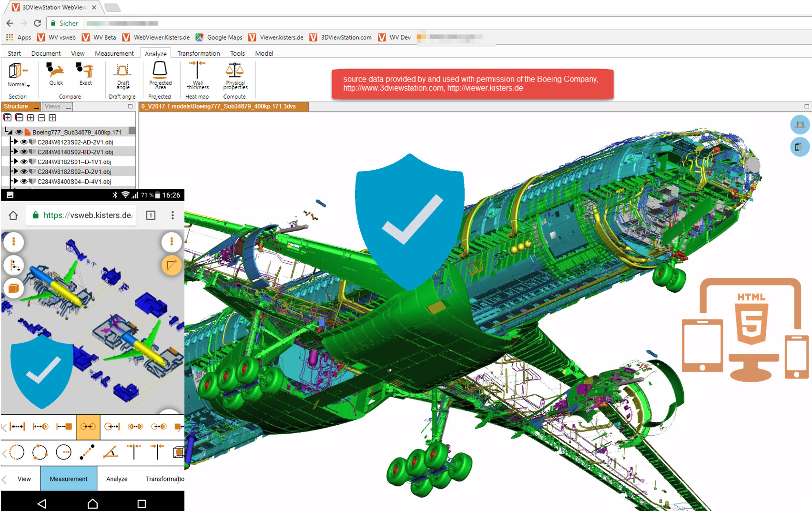The width and height of the screenshot is (812, 511).
Task: Start the Wall thickness heat map
Action: click(197, 70)
